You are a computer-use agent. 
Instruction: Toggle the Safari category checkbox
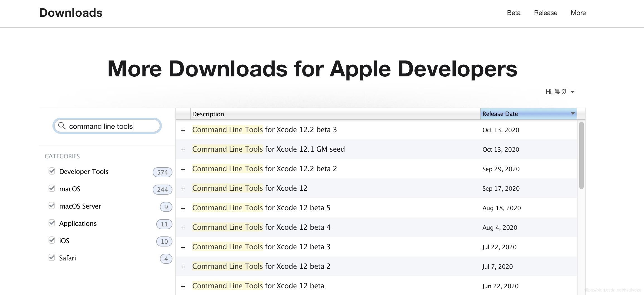click(x=52, y=257)
